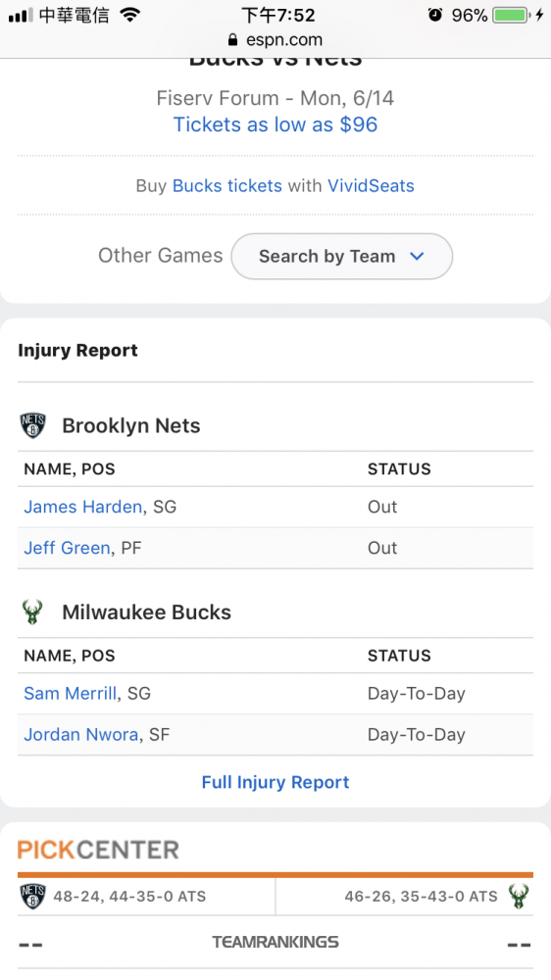Tap the Bucks logo in PickCenter row

click(519, 897)
